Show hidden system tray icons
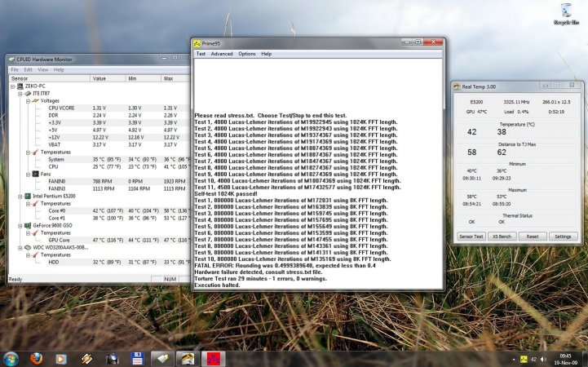This screenshot has height=367, width=588. pos(512,360)
